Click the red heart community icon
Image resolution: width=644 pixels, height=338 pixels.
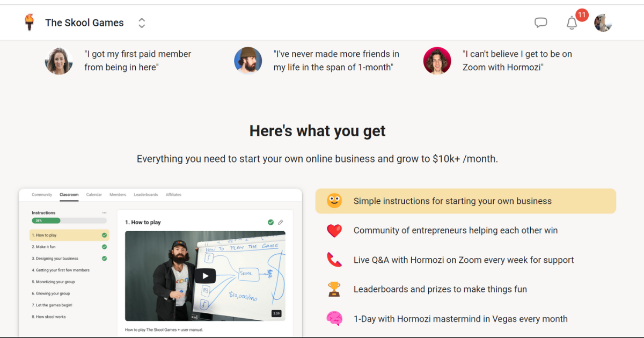[x=334, y=231]
